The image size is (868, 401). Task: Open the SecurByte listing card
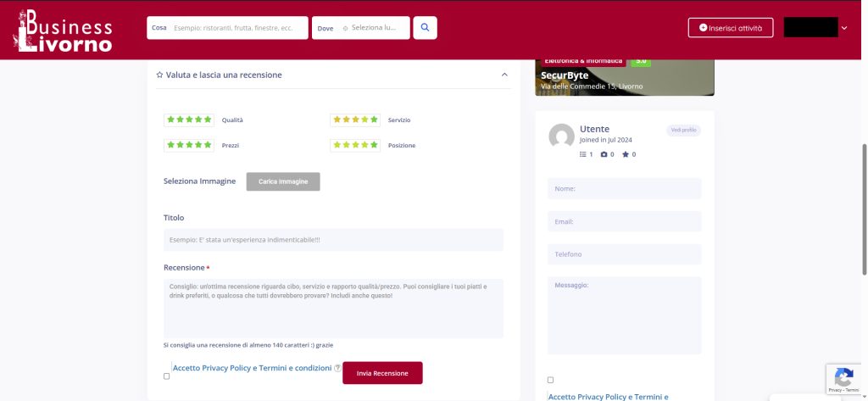[x=624, y=76]
